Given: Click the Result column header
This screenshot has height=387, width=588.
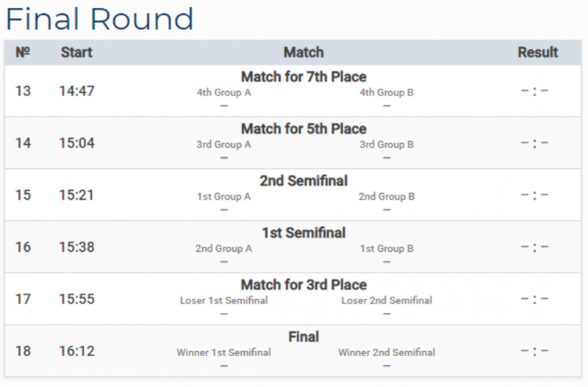Looking at the screenshot, I should [538, 52].
